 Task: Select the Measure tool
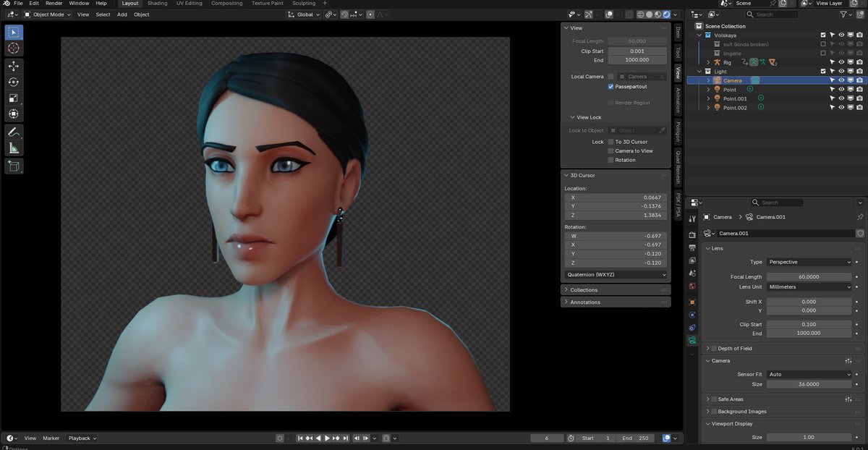(14, 148)
